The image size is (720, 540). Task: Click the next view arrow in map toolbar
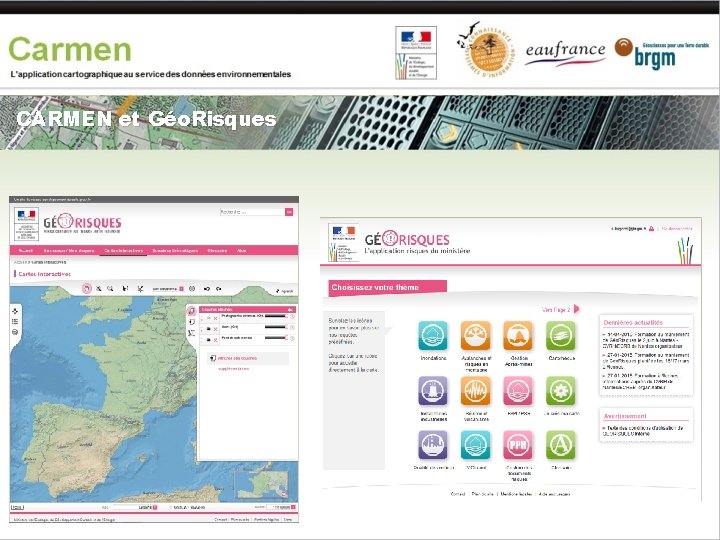tap(219, 289)
